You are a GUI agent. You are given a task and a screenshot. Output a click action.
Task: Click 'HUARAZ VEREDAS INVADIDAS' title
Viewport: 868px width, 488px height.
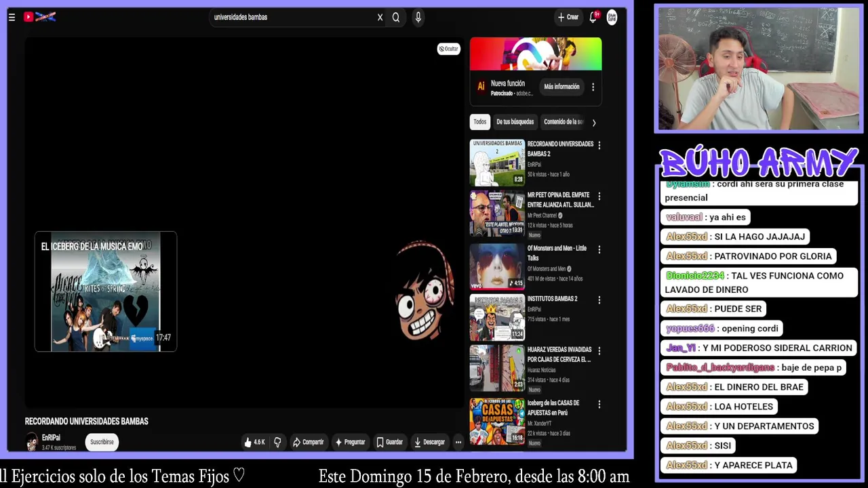559,354
